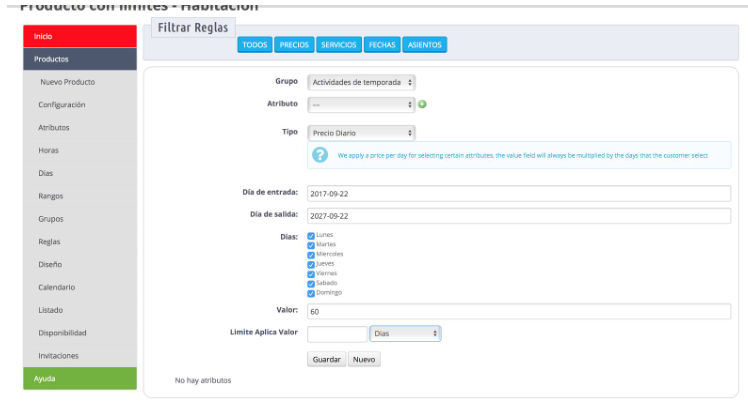
Task: Open the Dias unit dropdown for limit
Action: 405,333
